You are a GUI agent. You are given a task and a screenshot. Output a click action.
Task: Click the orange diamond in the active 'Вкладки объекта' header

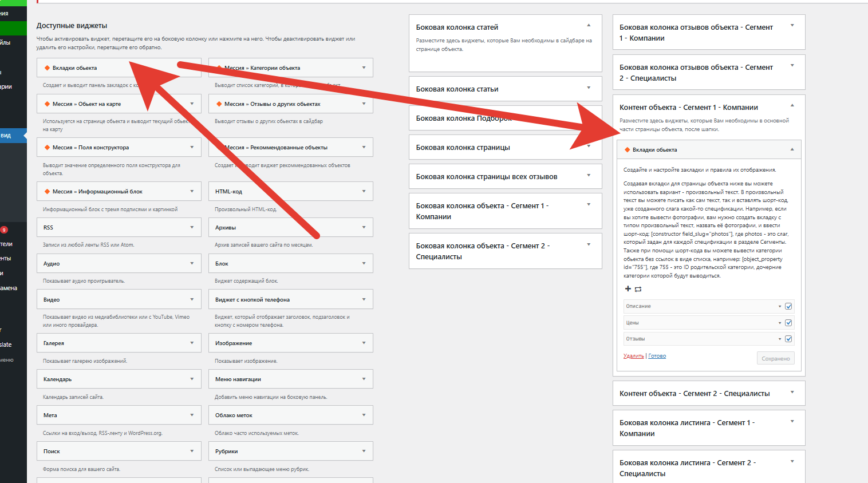(x=627, y=150)
